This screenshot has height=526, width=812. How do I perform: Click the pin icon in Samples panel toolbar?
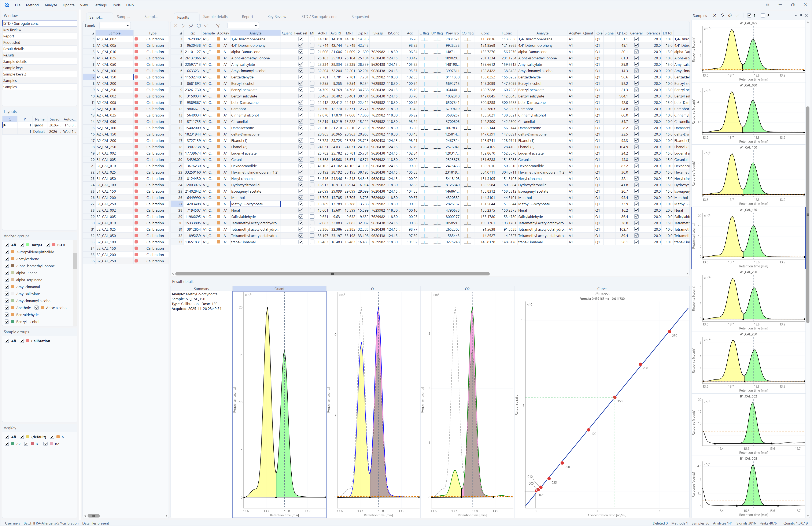coord(730,15)
